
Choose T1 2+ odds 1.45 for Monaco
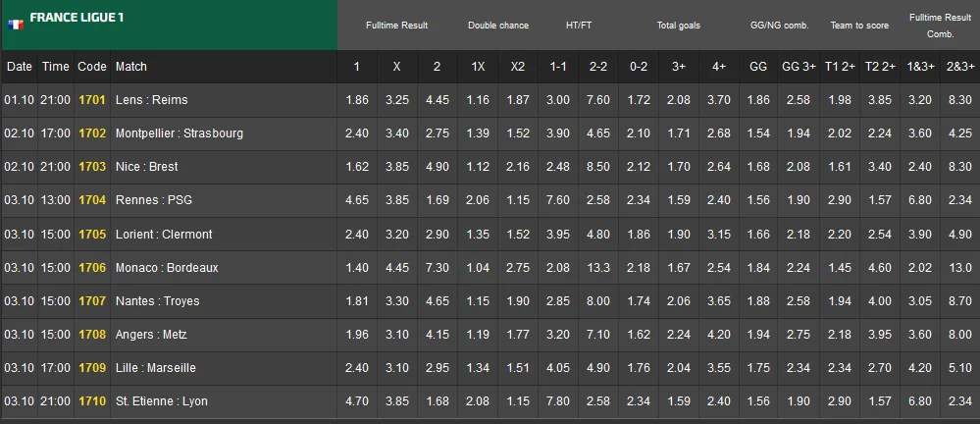(840, 267)
